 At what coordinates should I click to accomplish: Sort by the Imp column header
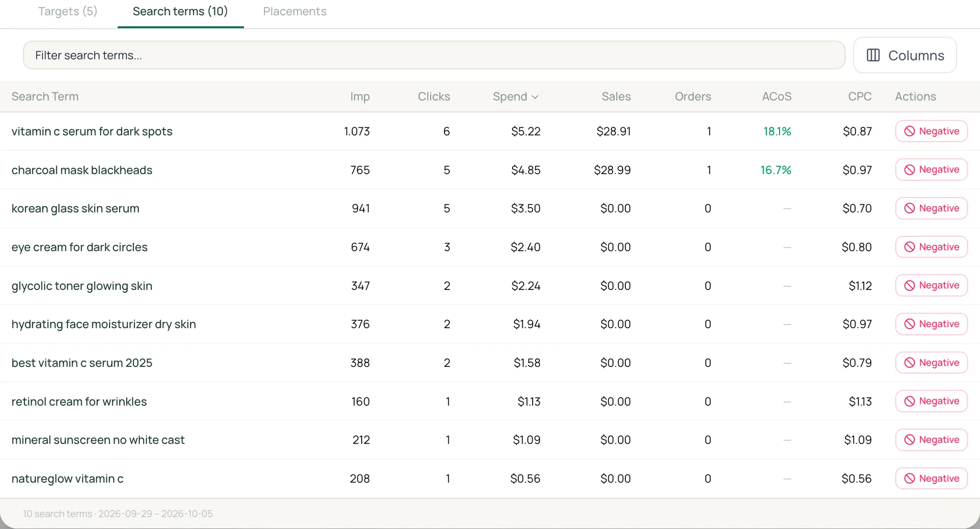click(360, 96)
